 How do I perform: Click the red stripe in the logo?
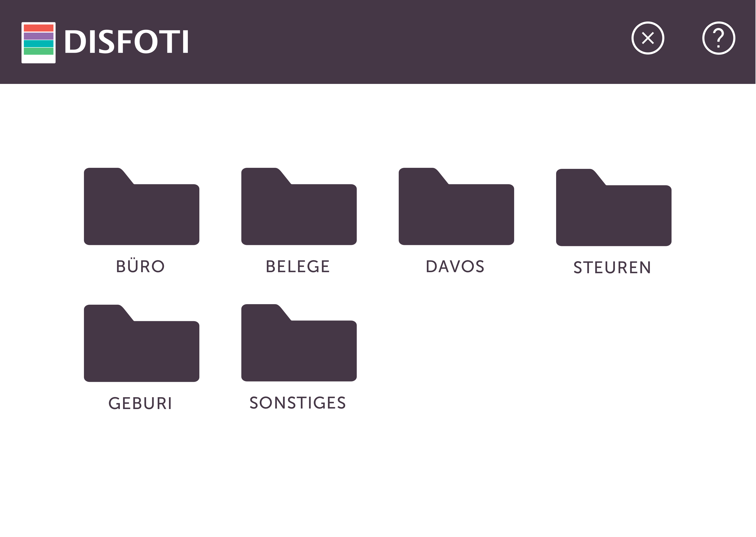(38, 28)
